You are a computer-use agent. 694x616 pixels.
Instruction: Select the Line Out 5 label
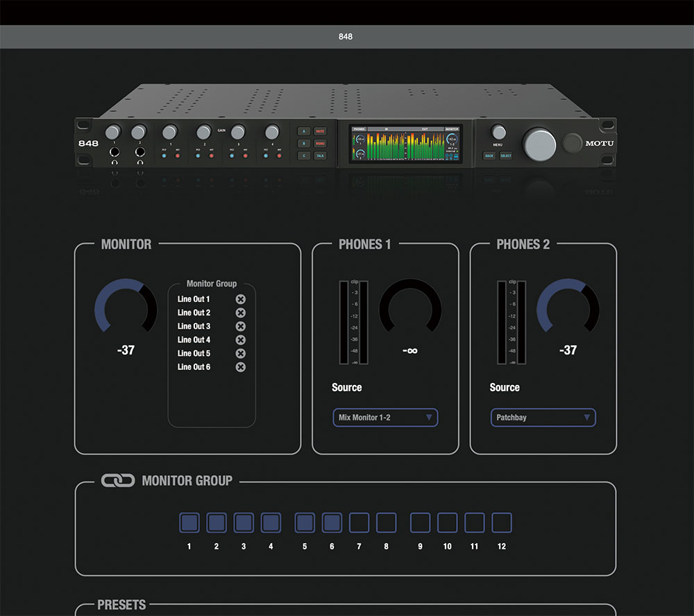coord(194,354)
